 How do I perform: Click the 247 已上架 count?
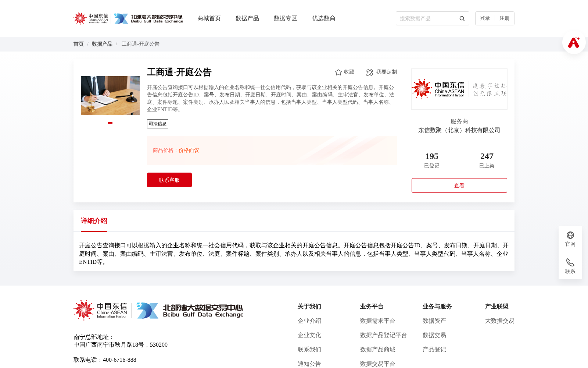tap(487, 160)
